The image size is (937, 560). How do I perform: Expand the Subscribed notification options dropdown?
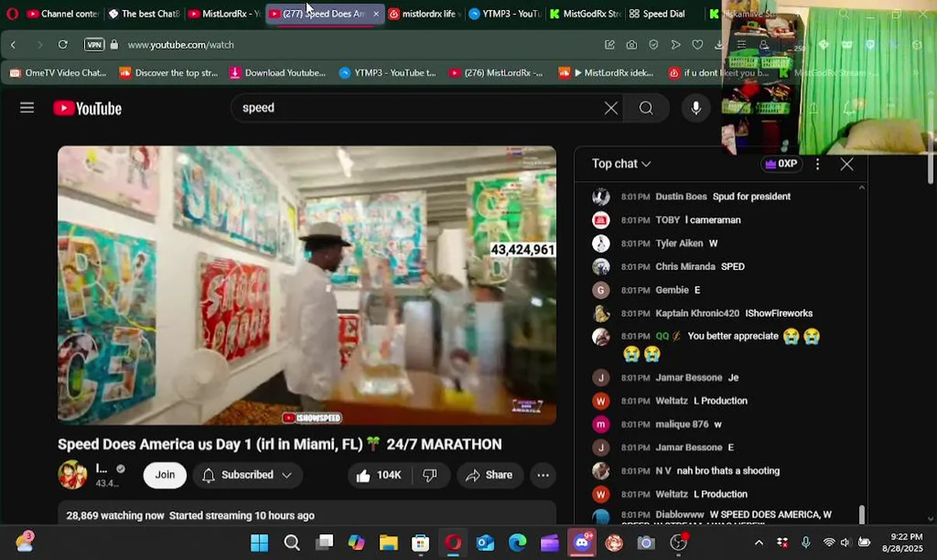247,475
